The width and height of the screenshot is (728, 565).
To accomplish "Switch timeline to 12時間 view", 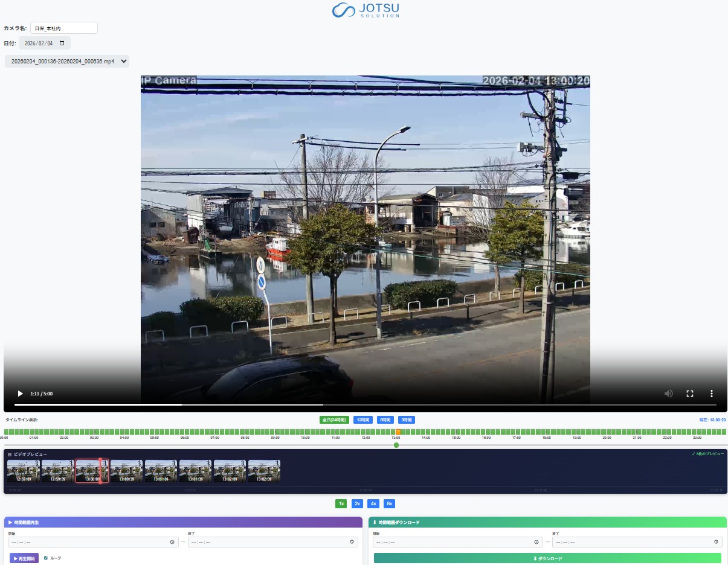I will (363, 420).
